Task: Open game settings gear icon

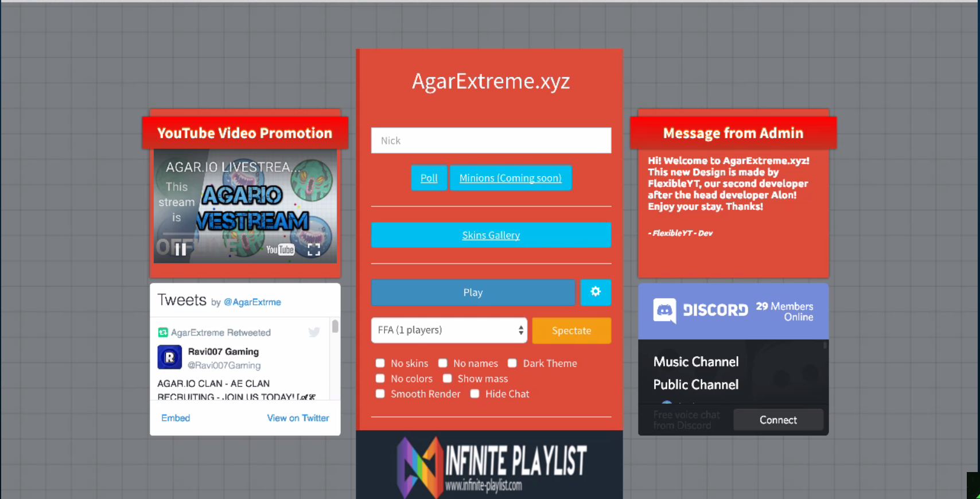Action: click(596, 292)
